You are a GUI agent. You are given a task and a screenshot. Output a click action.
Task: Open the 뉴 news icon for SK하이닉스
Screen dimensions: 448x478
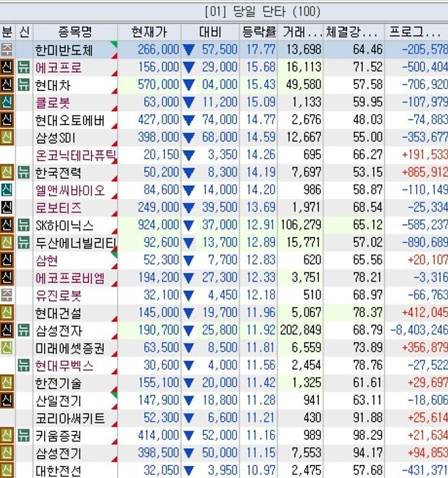[x=24, y=225]
